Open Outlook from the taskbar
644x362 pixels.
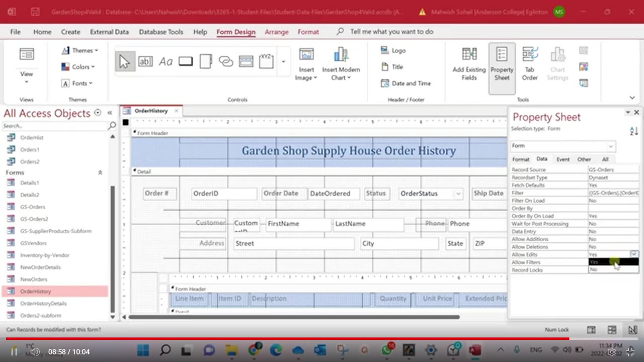pyautogui.click(x=320, y=350)
